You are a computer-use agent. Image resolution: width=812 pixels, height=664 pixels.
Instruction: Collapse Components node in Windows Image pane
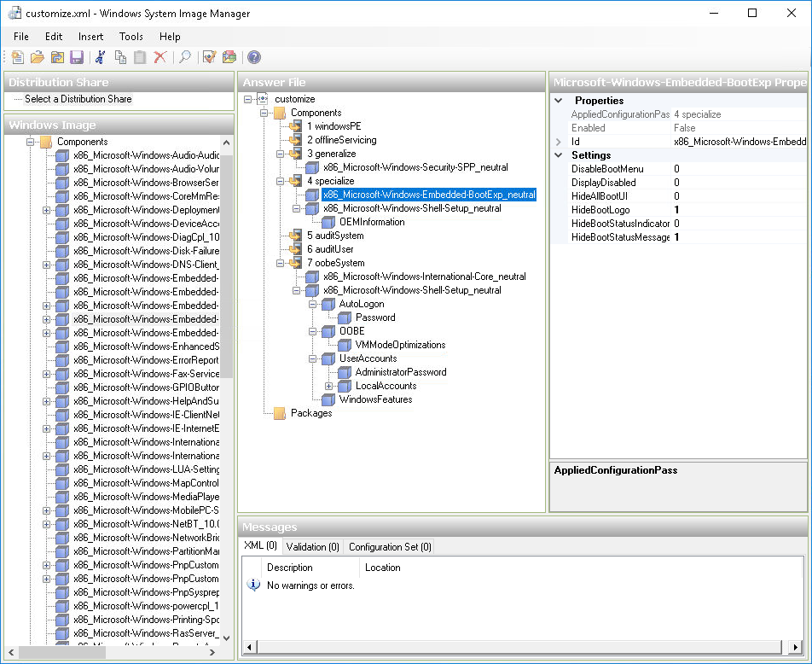pyautogui.click(x=30, y=142)
